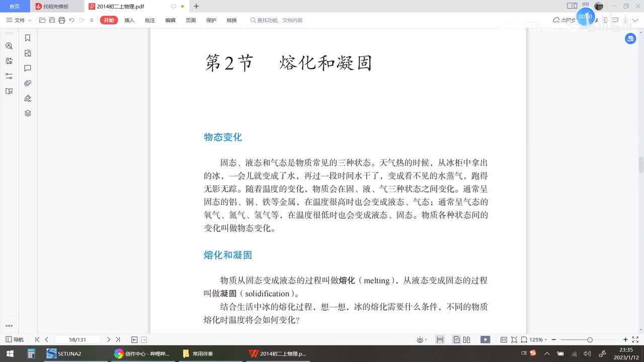Enter fullscreen mode icon in status bar
Viewport: 644px width, 362px height.
tap(635, 340)
